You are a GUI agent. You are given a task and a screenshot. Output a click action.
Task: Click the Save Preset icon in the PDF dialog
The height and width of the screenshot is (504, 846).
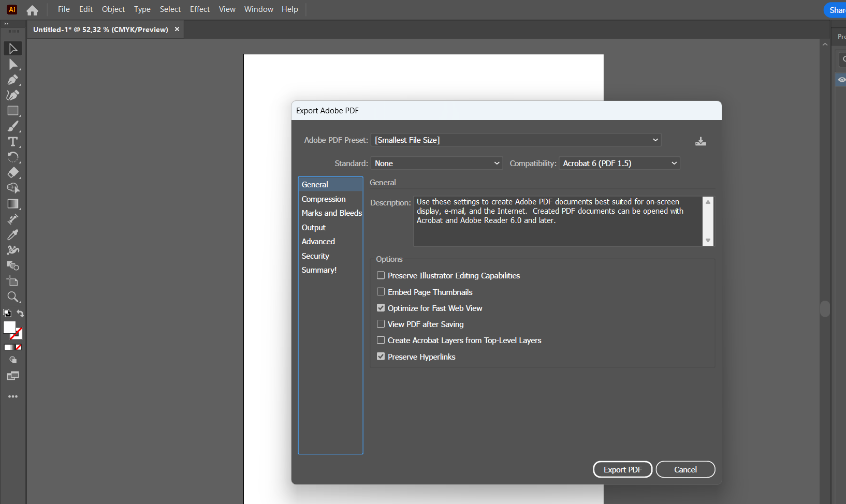[x=701, y=141]
